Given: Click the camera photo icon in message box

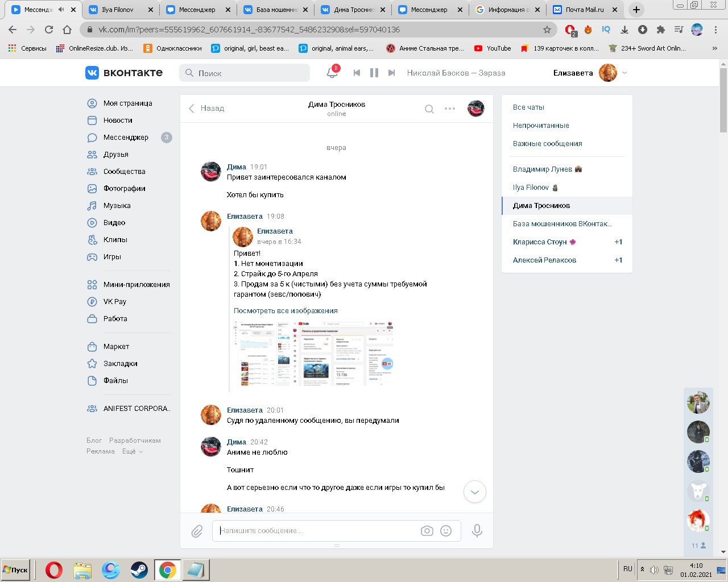Looking at the screenshot, I should pyautogui.click(x=427, y=531).
